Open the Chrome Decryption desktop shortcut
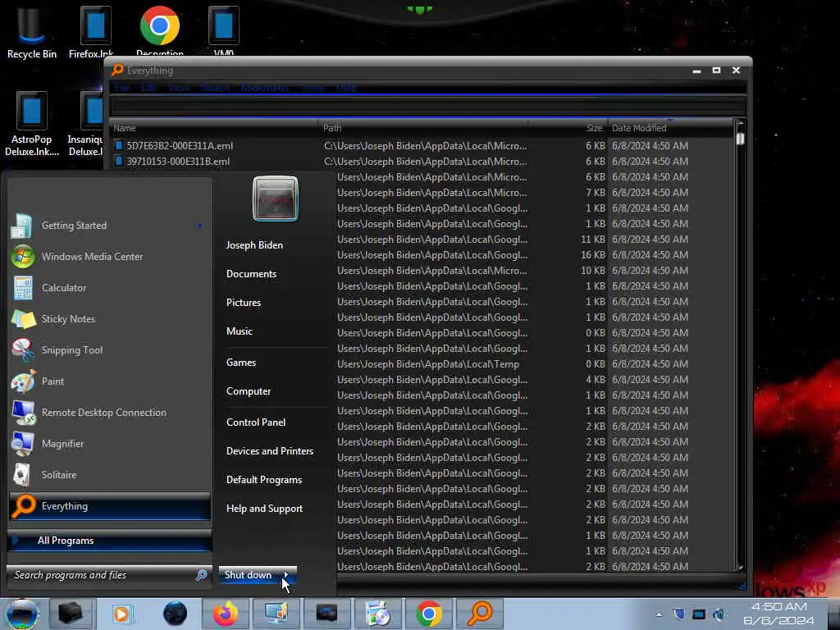 coord(160,31)
